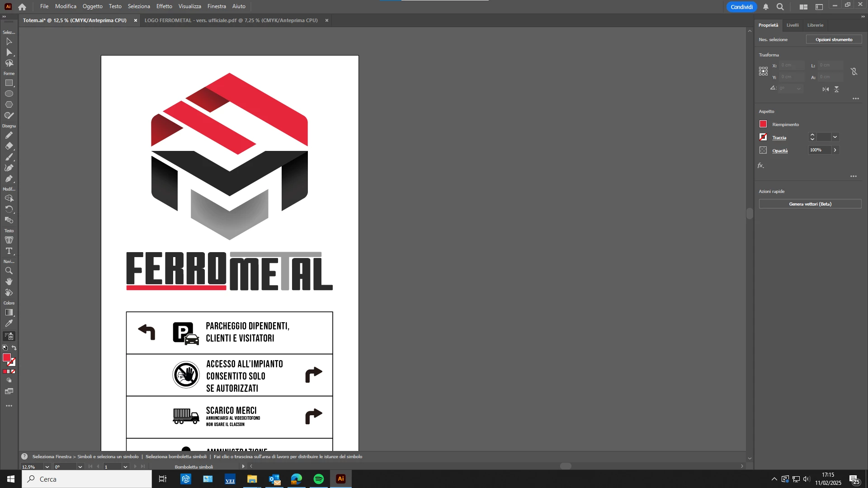Select the Hand tool
The image size is (868, 488).
(x=9, y=282)
